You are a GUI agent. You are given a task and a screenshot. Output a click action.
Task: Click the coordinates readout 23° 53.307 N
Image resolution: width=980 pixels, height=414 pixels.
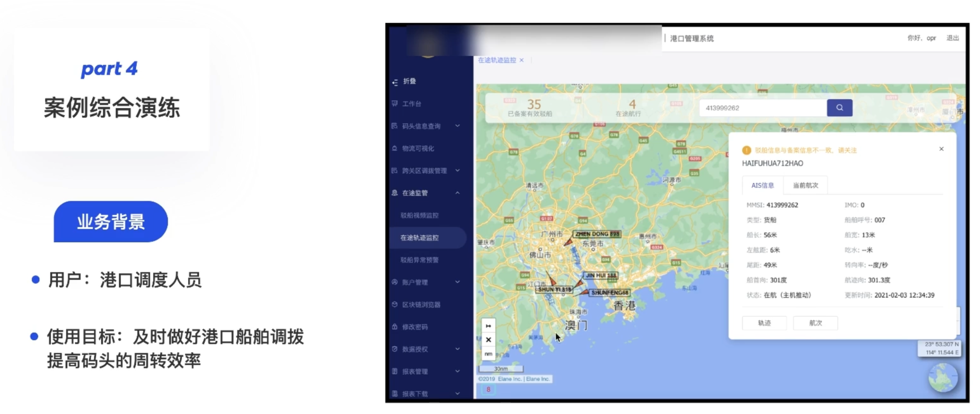(x=942, y=344)
